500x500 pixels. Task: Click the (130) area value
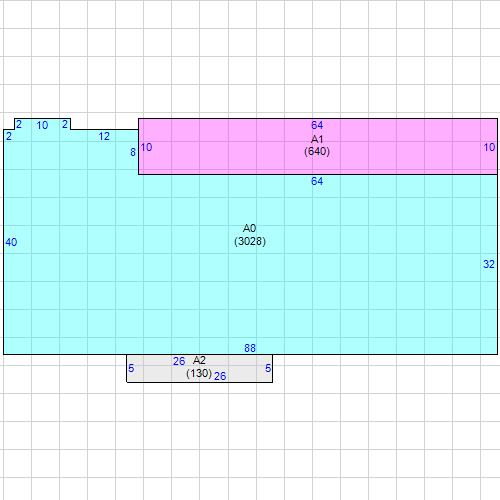point(199,373)
